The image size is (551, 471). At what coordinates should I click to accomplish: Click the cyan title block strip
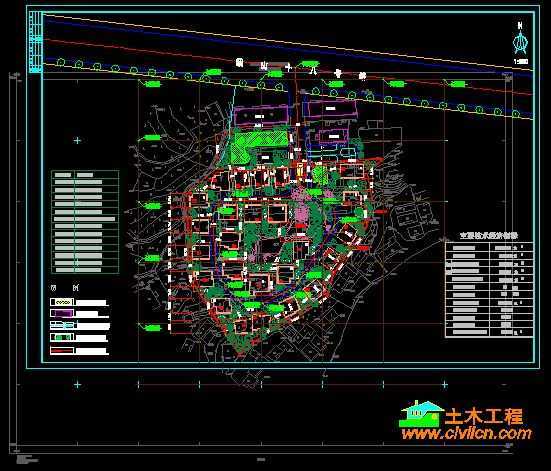(35, 42)
